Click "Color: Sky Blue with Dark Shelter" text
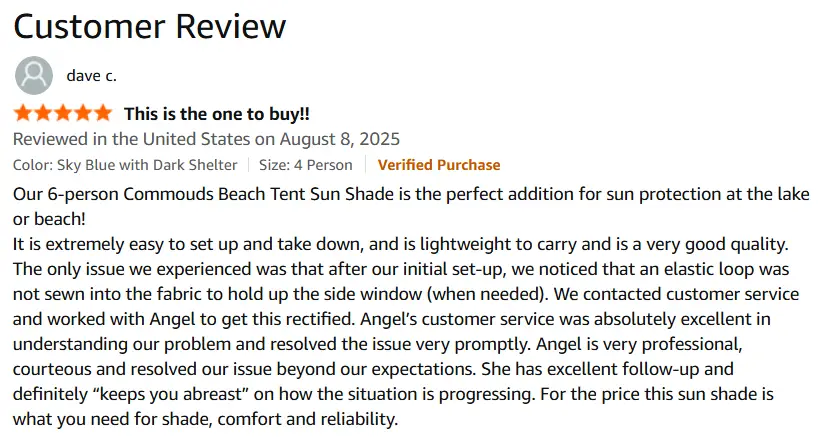Viewport: 823px width, 437px height. pyautogui.click(x=125, y=165)
